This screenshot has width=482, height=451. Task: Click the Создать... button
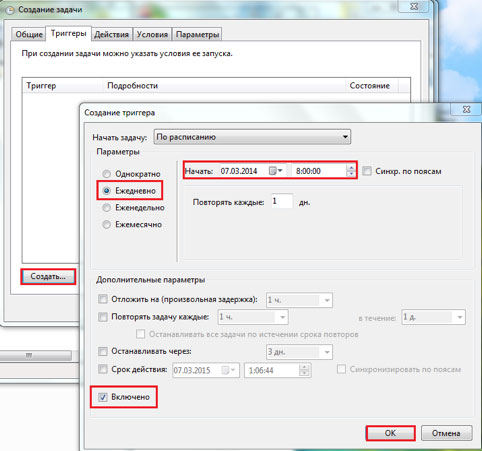coord(48,276)
